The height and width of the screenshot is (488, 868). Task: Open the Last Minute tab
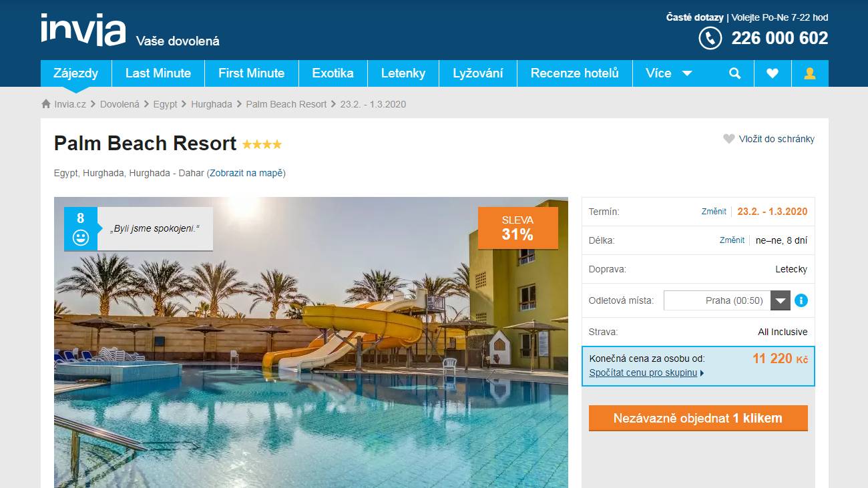tap(158, 73)
